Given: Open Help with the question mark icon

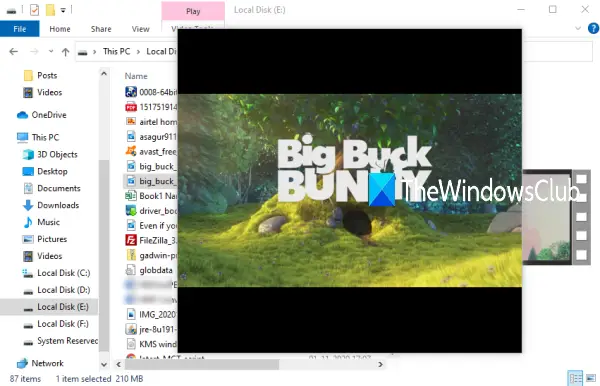Looking at the screenshot, I should tap(593, 28).
